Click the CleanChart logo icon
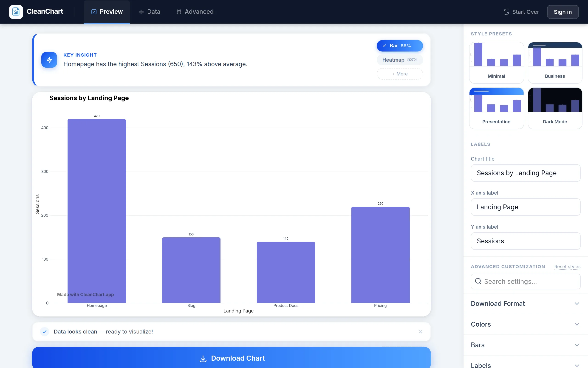The image size is (588, 368). tap(16, 12)
